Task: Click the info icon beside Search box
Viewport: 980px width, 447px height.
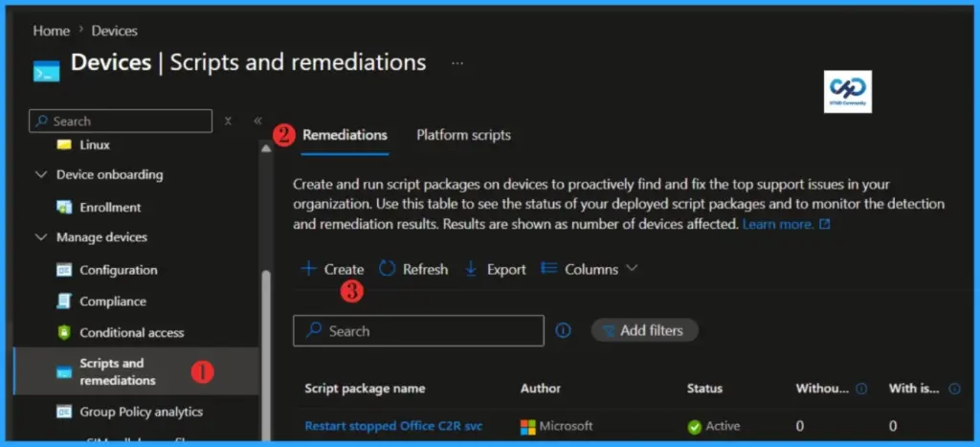Action: [x=563, y=330]
